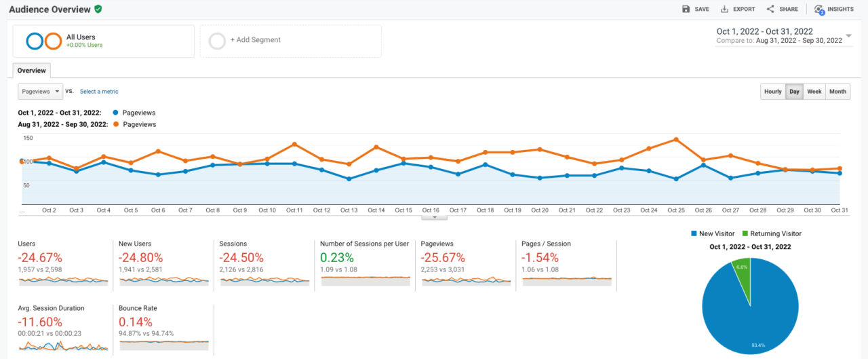Switch chart granularity to Week
This screenshot has height=359, width=868.
point(814,92)
